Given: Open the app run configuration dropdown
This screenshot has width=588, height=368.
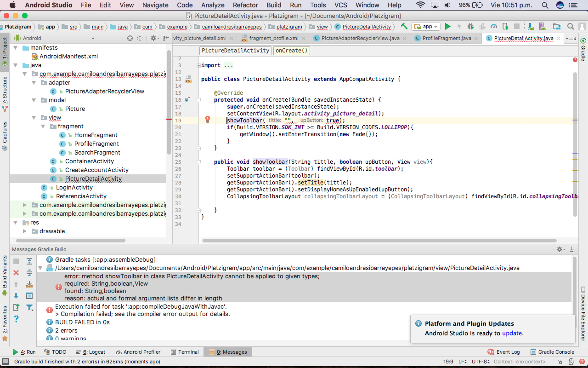Looking at the screenshot, I should point(426,27).
